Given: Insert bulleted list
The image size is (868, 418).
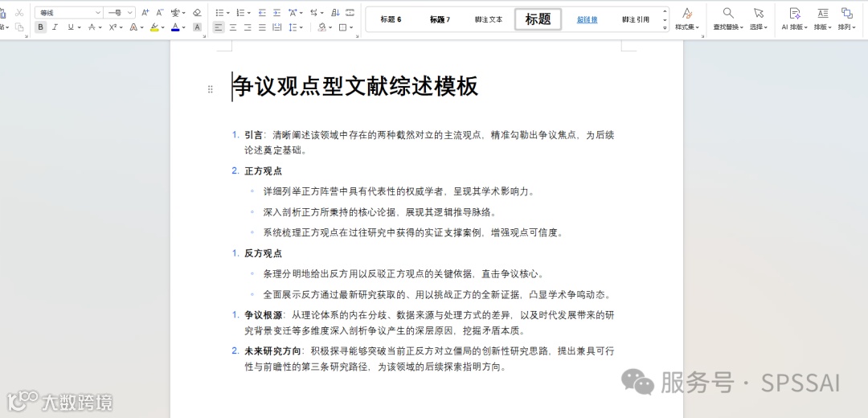Looking at the screenshot, I should click(x=219, y=12).
